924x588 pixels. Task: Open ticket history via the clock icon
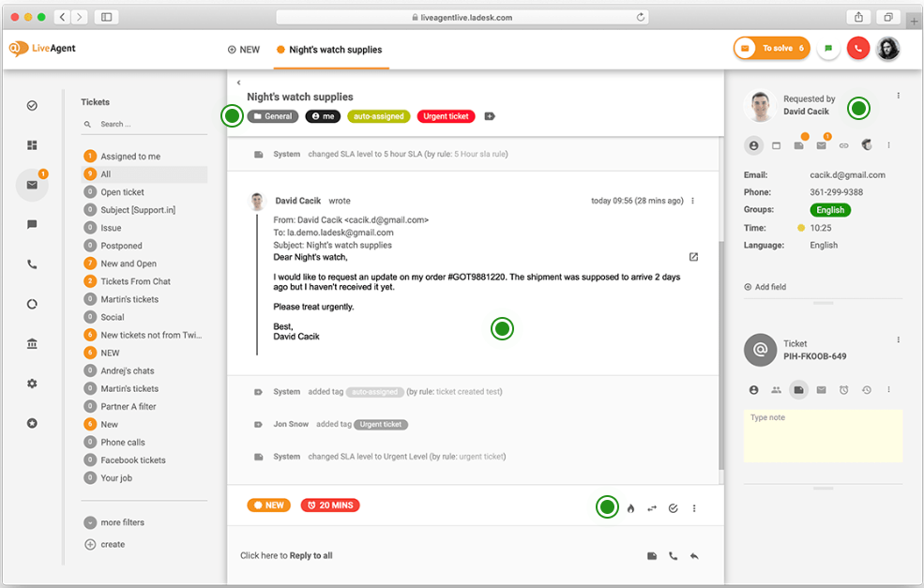pos(866,389)
